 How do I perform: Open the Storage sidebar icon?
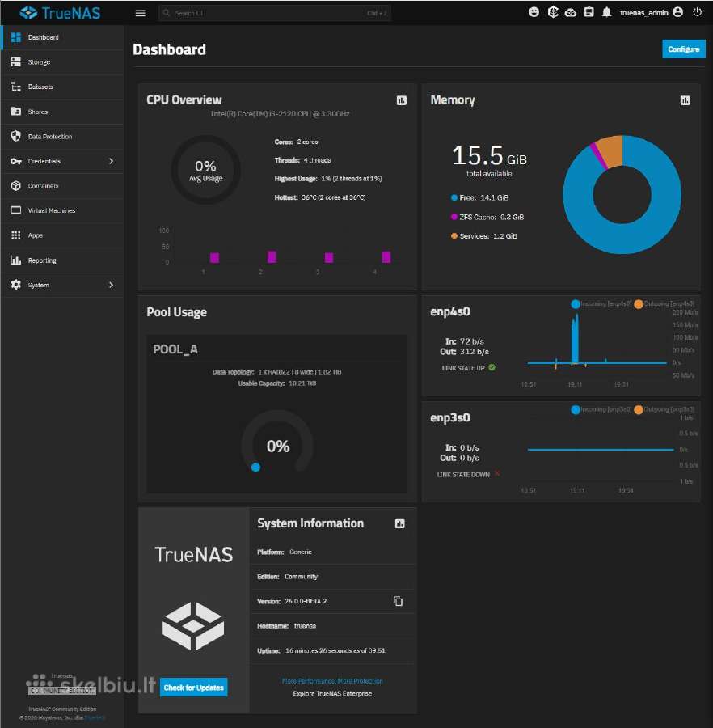pos(16,61)
